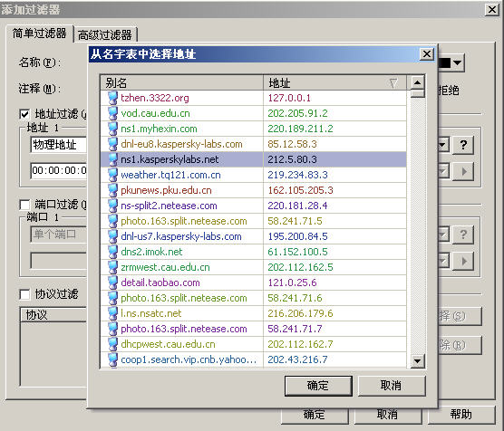Viewport: 504px width, 431px height.
Task: Click 取消 in the 添加过滤器 window
Action: coord(388,415)
